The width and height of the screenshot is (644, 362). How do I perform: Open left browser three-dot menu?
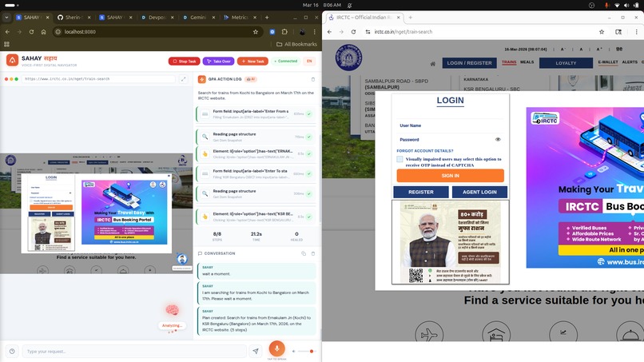[x=315, y=32]
